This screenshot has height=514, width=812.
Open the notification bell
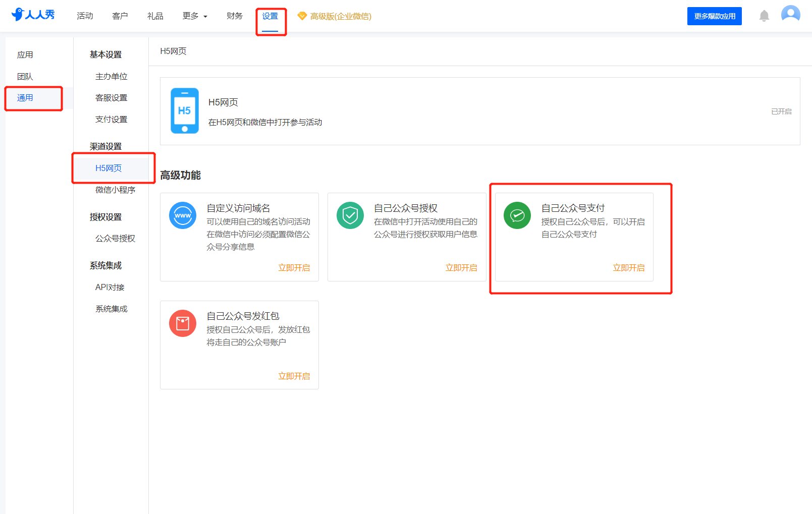pos(764,16)
